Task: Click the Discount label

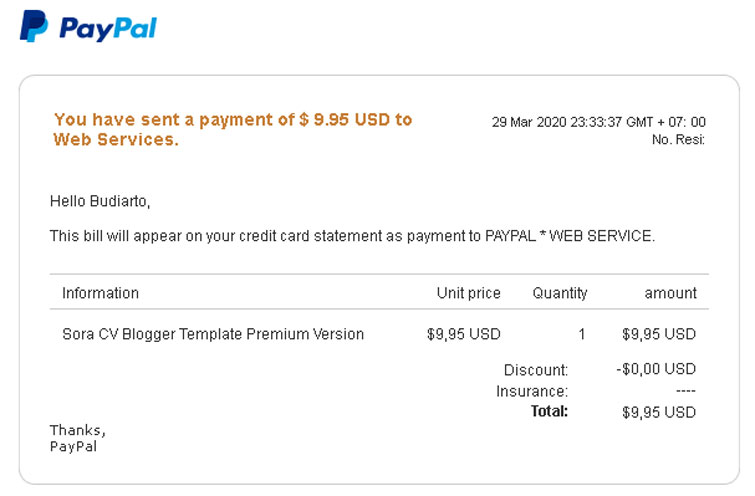Action: (535, 370)
